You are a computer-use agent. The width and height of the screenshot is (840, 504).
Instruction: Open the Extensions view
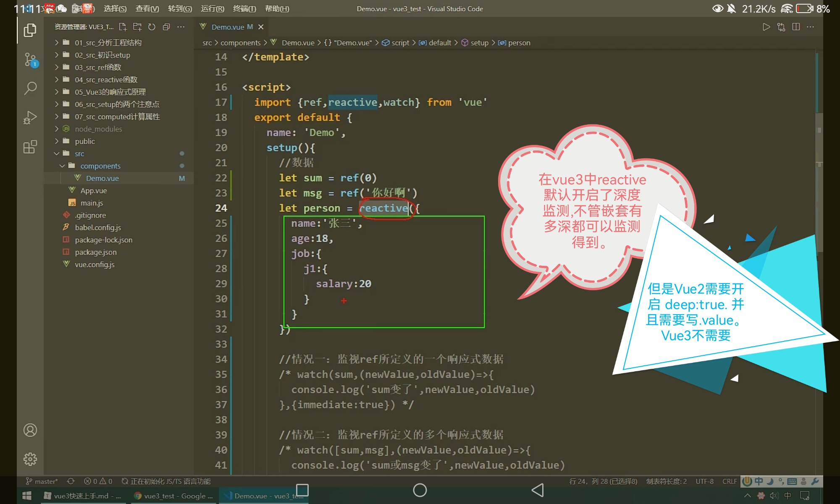(x=30, y=147)
